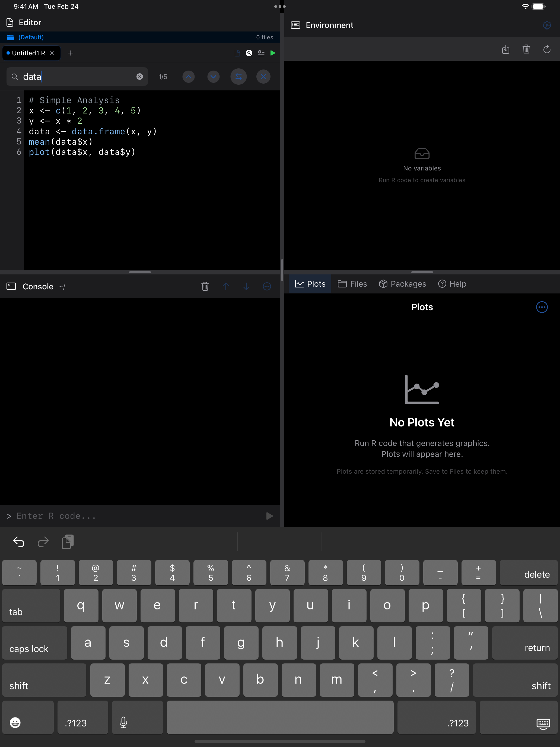The height and width of the screenshot is (747, 560).
Task: Click the 'Enter R code' input field
Action: tap(101, 516)
